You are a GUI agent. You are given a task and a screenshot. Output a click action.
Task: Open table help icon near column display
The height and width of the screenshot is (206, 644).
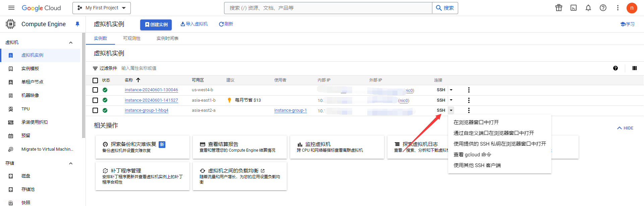click(615, 68)
